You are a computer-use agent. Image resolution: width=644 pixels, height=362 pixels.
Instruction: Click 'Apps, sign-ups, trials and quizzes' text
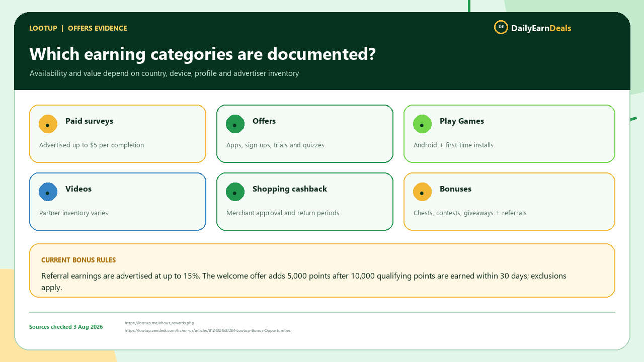coord(275,145)
